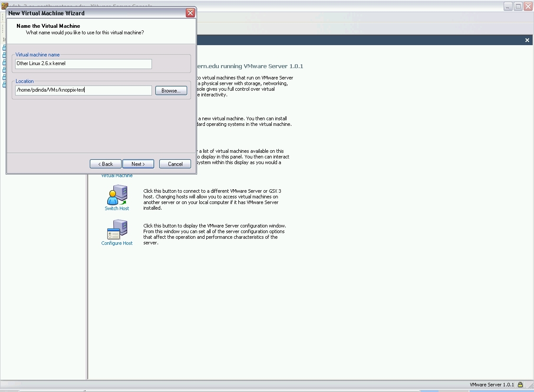The width and height of the screenshot is (534, 392).
Task: Advance the wizard with Next
Action: 138,164
